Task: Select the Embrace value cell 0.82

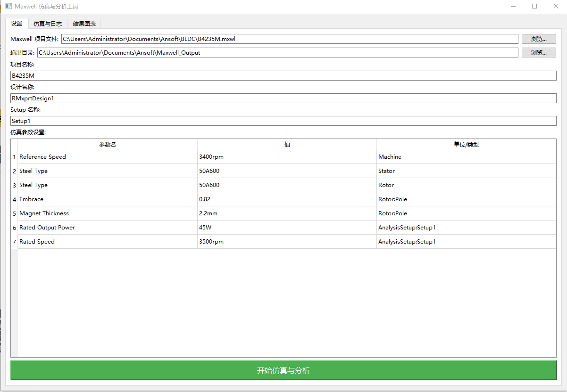Action: click(x=287, y=199)
